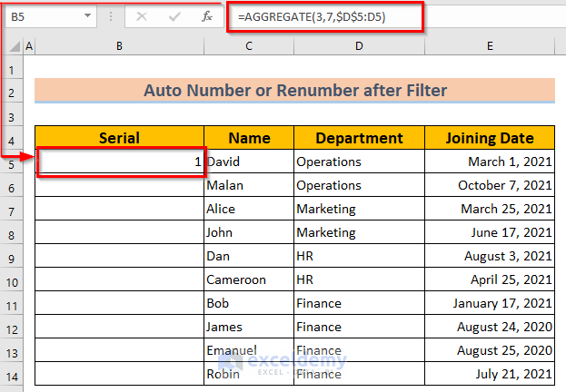
Task: Click the Joining Date header cell
Action: (490, 138)
